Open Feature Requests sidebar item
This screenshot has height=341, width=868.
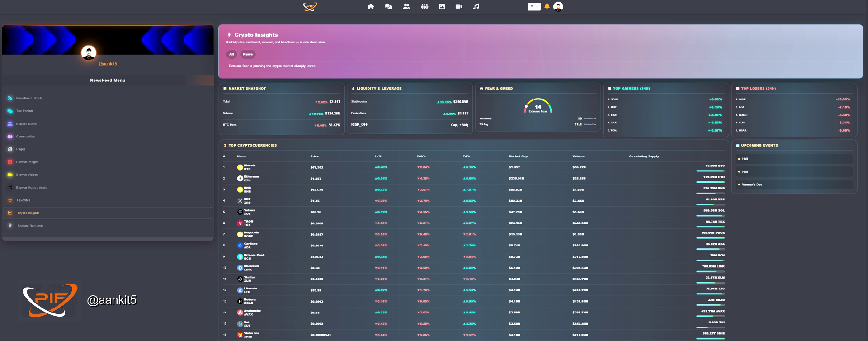(x=30, y=226)
